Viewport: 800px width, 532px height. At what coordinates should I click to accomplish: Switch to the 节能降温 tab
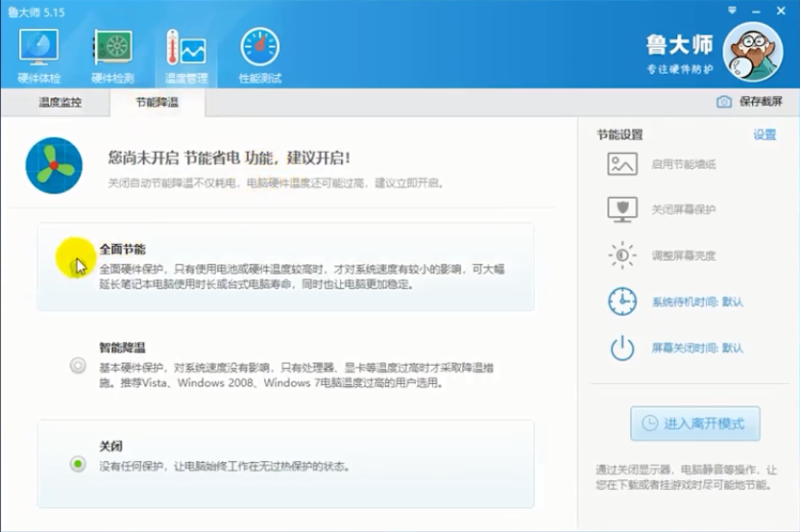tap(157, 102)
